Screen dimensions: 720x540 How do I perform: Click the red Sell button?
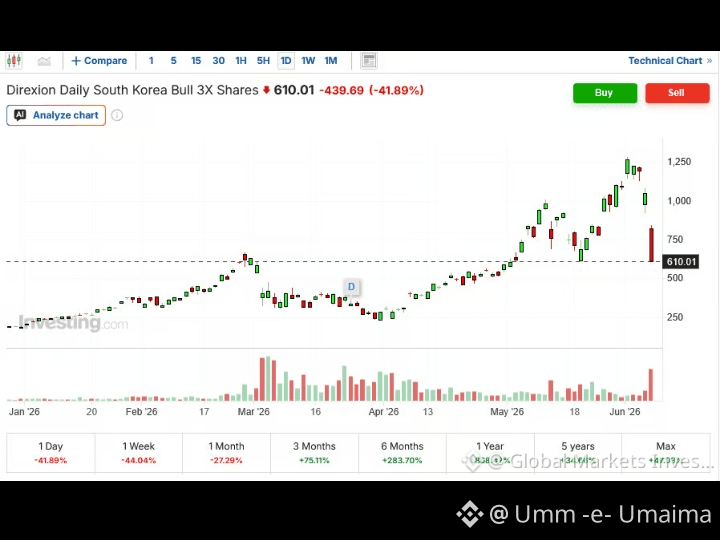677,93
